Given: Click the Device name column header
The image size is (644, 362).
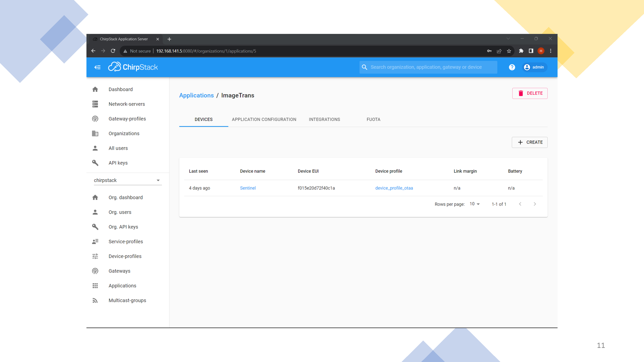Looking at the screenshot, I should (252, 171).
